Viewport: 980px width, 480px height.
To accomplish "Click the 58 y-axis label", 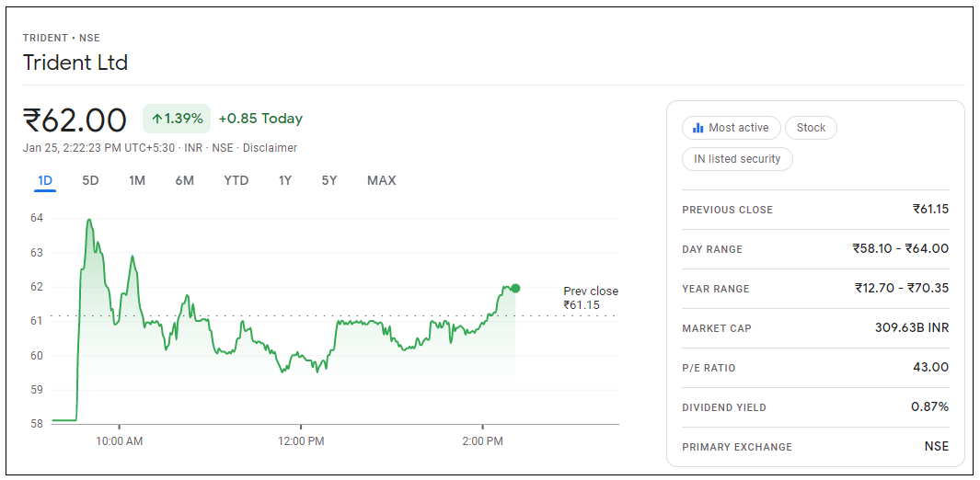I will (36, 424).
